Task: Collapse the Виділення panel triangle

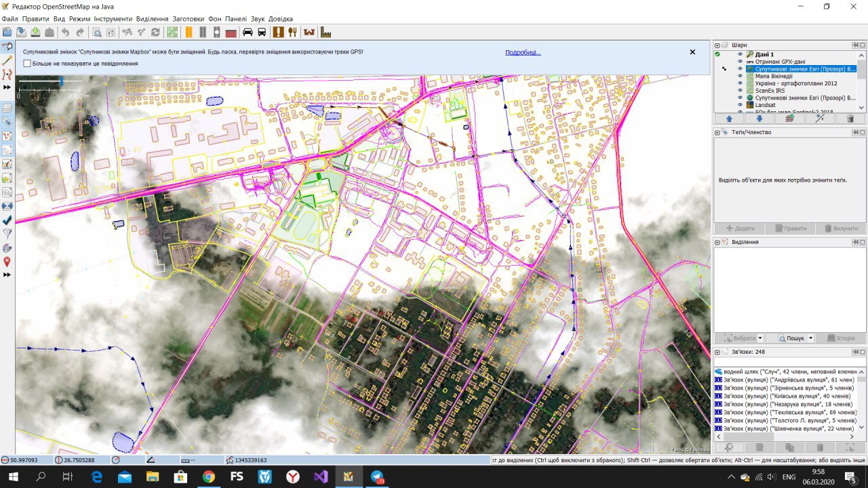Action: tap(717, 242)
